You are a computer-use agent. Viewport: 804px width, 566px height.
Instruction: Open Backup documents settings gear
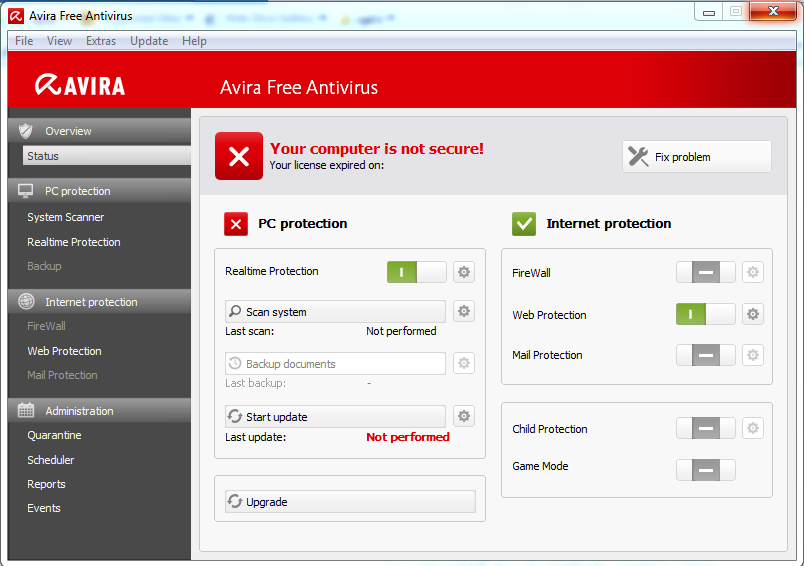464,363
